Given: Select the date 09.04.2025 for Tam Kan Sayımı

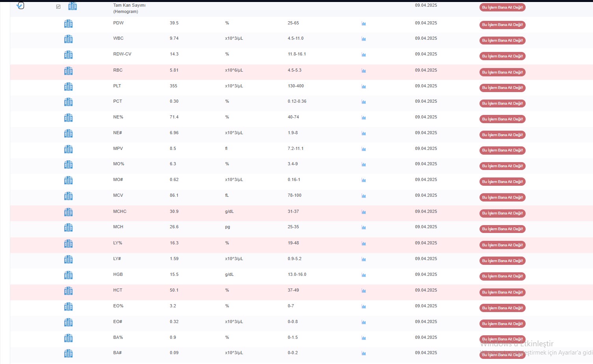Looking at the screenshot, I should 426,5.
